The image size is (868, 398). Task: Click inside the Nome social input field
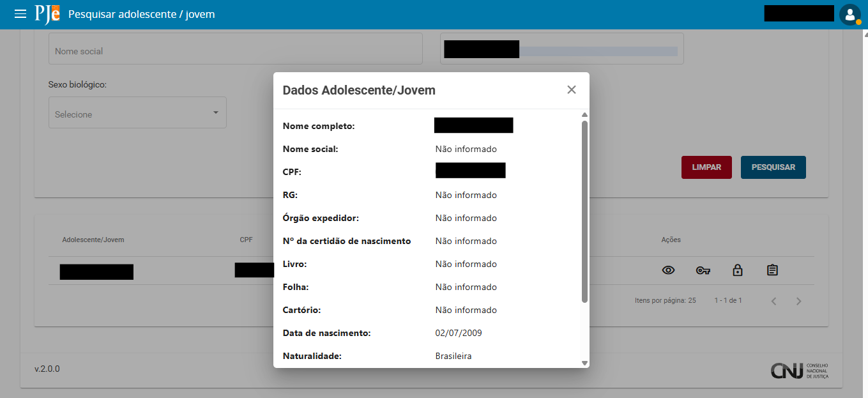point(235,49)
